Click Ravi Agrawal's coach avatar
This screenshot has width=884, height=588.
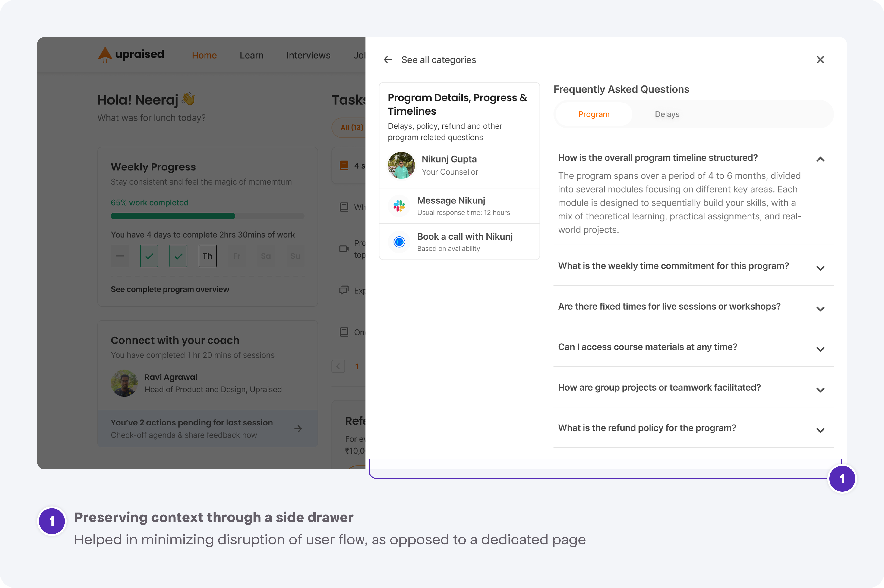click(x=124, y=383)
